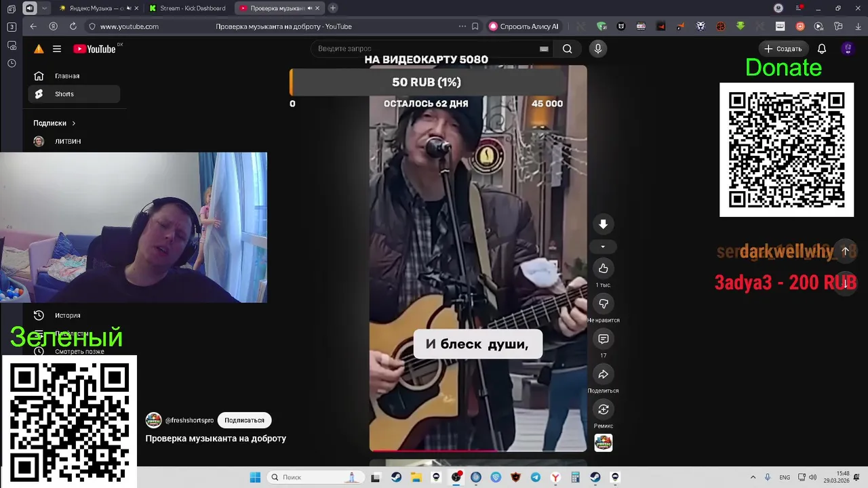Open Главная in YouTube sidebar

tap(74, 76)
